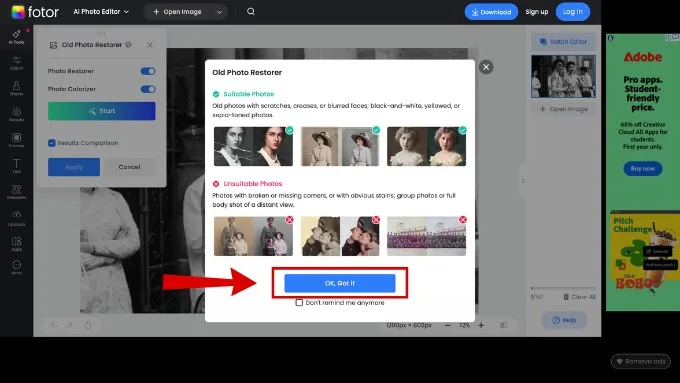Image resolution: width=680 pixels, height=383 pixels.
Task: Open the Effects sidebar panel
Action: click(16, 88)
